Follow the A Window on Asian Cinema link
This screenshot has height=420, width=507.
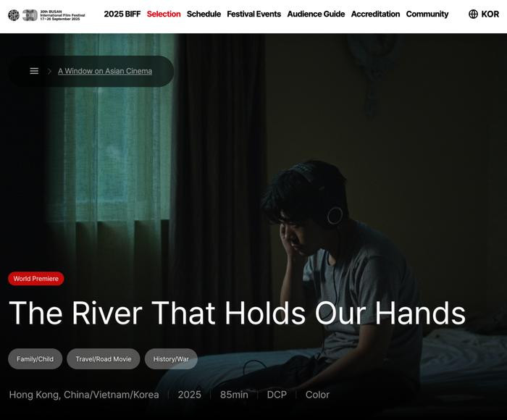[x=105, y=71]
